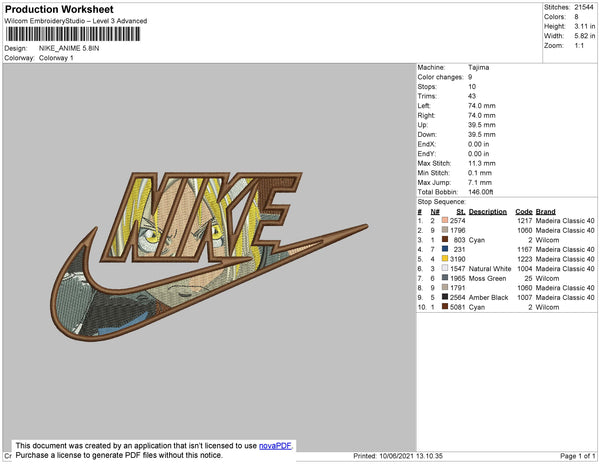This screenshot has height=464, width=600.
Task: Click the Brand column header
Action: tap(545, 212)
